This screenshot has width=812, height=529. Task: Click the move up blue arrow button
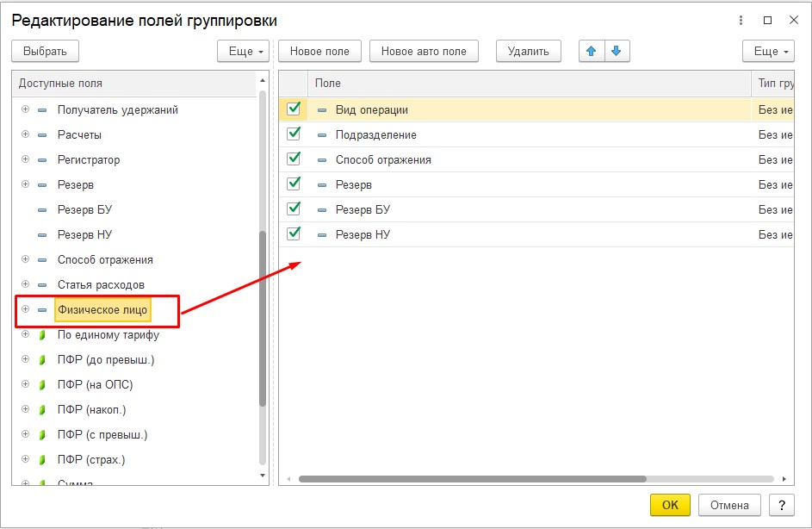[x=592, y=52]
